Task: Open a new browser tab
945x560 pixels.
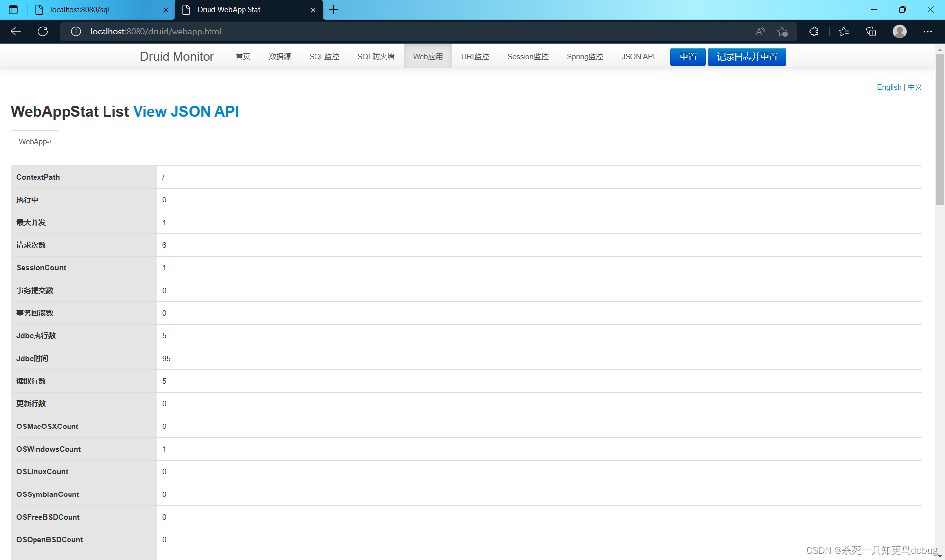Action: click(334, 10)
